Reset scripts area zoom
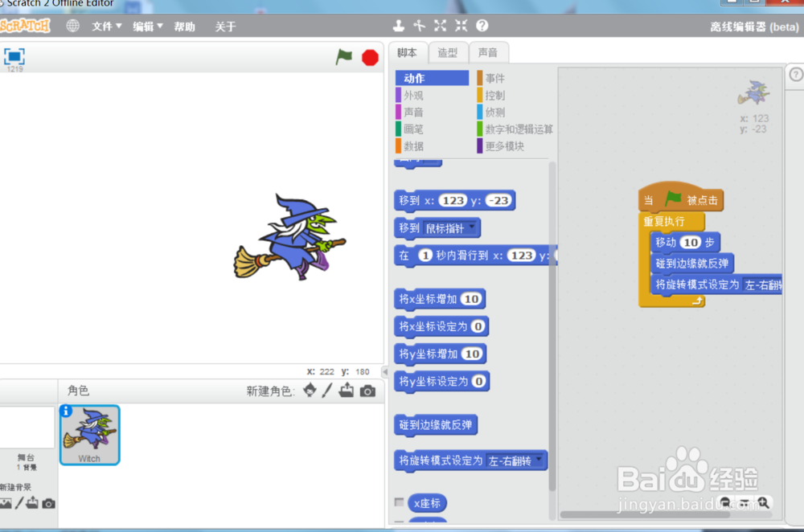 (x=744, y=502)
